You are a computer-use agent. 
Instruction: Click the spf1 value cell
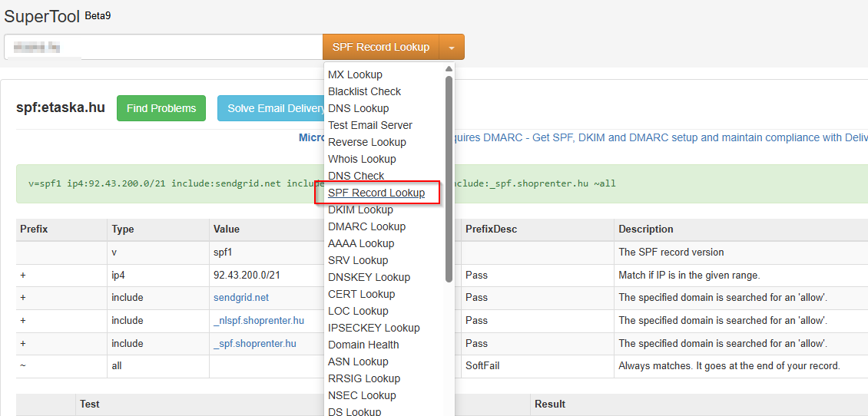223,252
